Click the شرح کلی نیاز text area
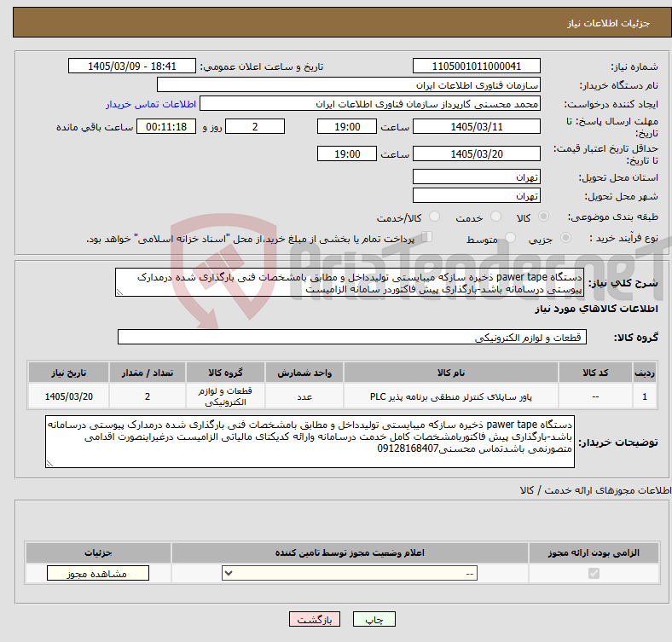672x642 pixels. 350,282
